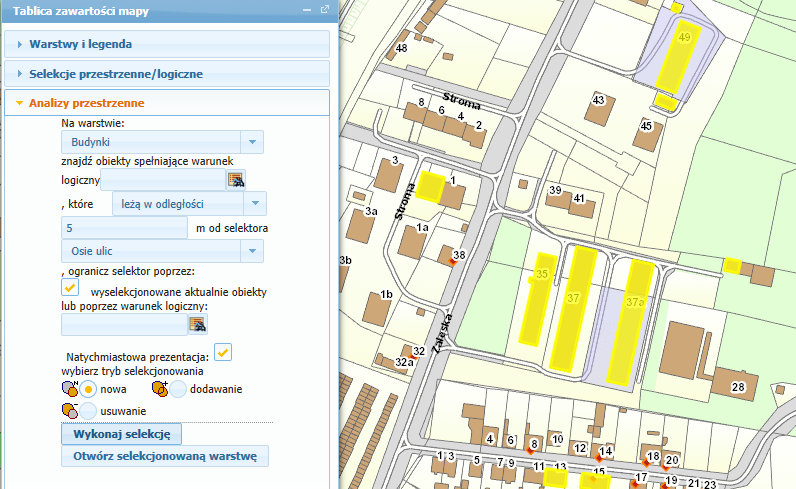Image resolution: width=796 pixels, height=489 pixels.
Task: Open selector condition builder icon below 'warunek logiczny'
Action: pyautogui.click(x=197, y=324)
